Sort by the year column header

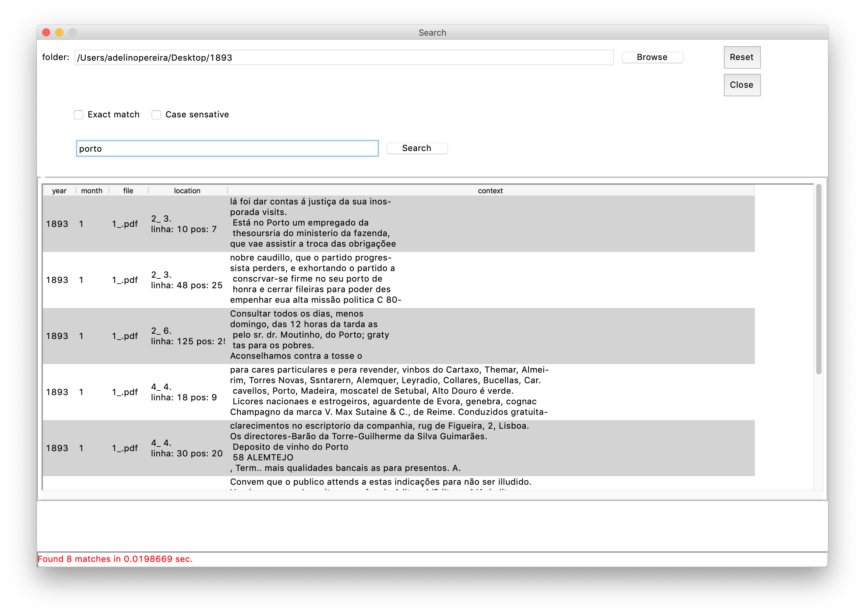click(x=59, y=191)
